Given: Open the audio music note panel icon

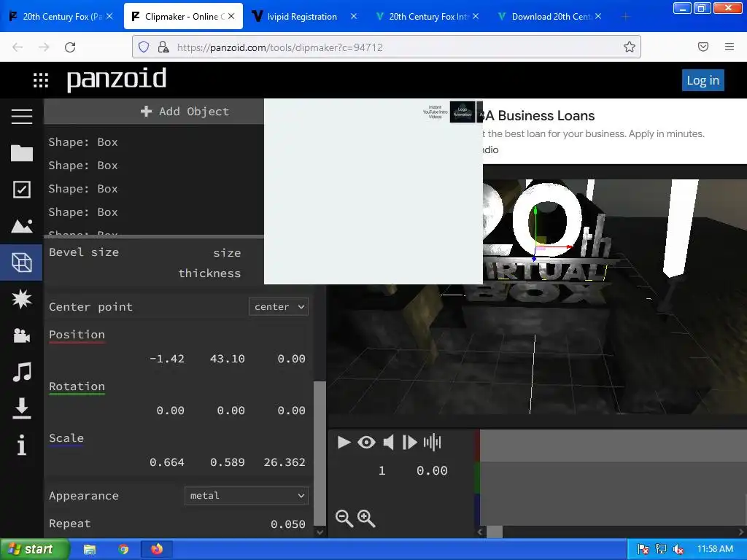Looking at the screenshot, I should [x=22, y=372].
